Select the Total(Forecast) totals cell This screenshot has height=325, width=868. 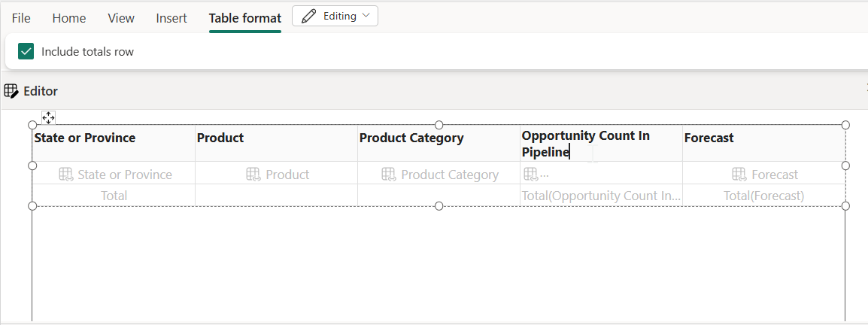click(x=763, y=196)
